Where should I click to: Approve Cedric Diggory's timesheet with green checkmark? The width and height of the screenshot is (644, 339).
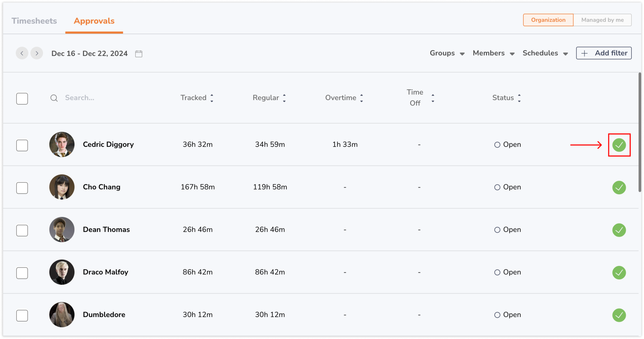click(x=619, y=145)
